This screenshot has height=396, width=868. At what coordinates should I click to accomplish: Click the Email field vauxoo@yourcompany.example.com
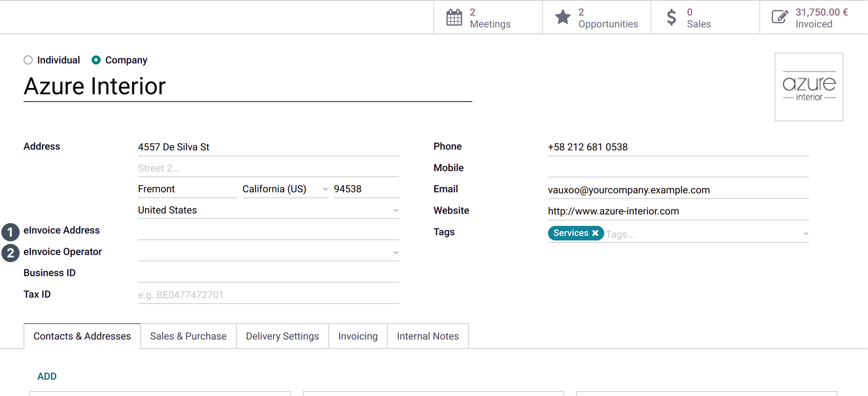coord(678,190)
